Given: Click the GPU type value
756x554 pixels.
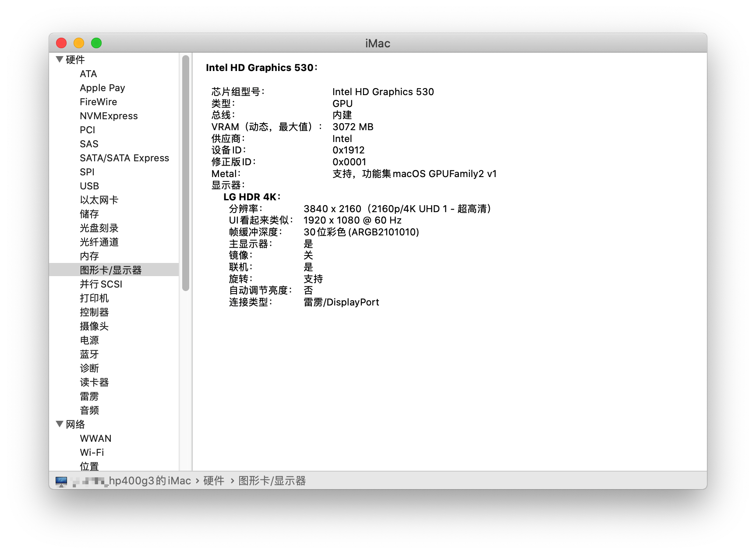Looking at the screenshot, I should point(343,103).
